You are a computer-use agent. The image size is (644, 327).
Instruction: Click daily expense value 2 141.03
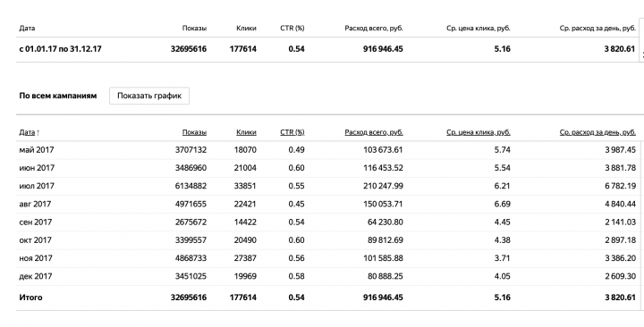click(x=620, y=222)
